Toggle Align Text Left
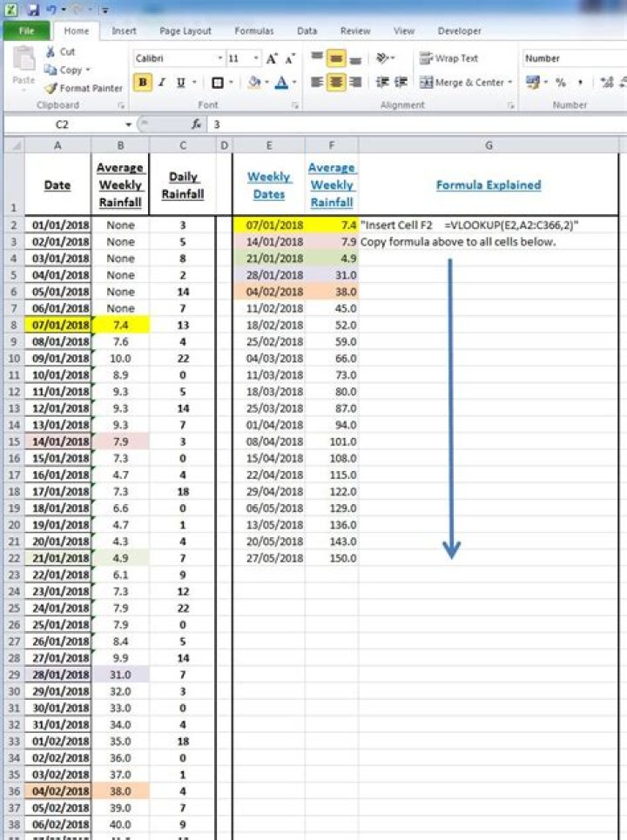 pos(317,83)
